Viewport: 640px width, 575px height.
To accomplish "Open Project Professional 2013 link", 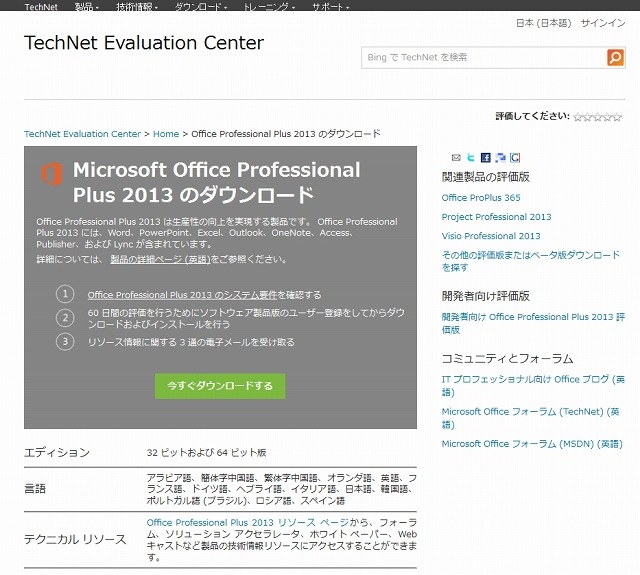I will click(496, 217).
